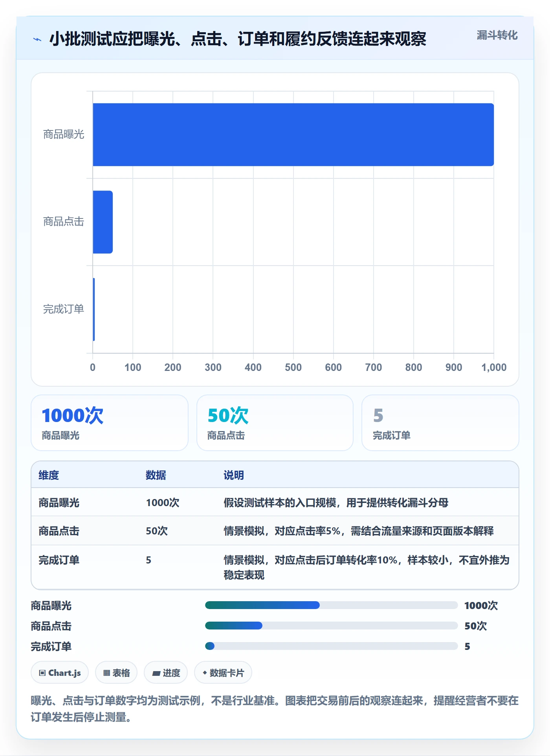
Task: Click the 漏斗转化 tag label
Action: (x=497, y=35)
